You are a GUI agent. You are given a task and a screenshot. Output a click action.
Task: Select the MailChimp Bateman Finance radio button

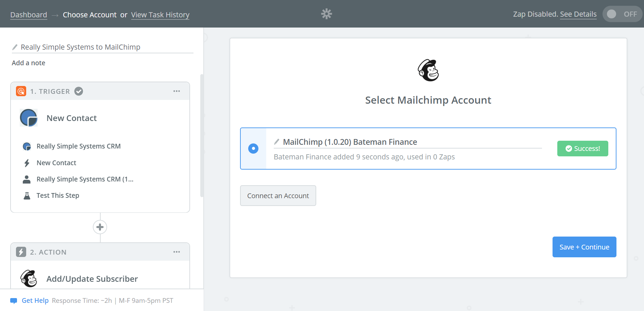[x=253, y=149]
